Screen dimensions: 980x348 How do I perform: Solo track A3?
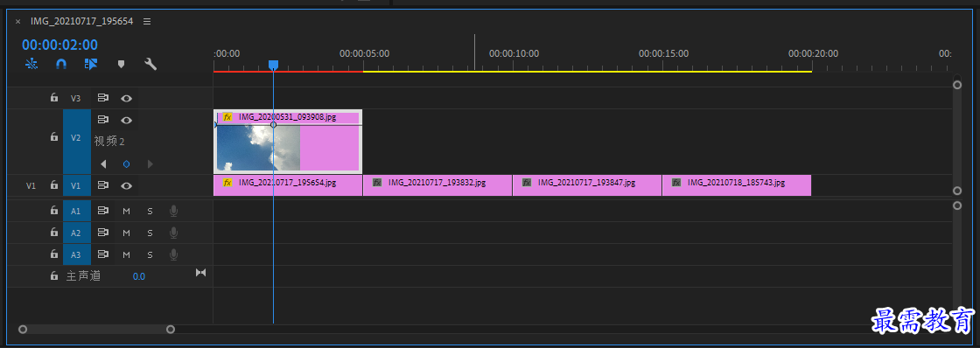pyautogui.click(x=150, y=254)
